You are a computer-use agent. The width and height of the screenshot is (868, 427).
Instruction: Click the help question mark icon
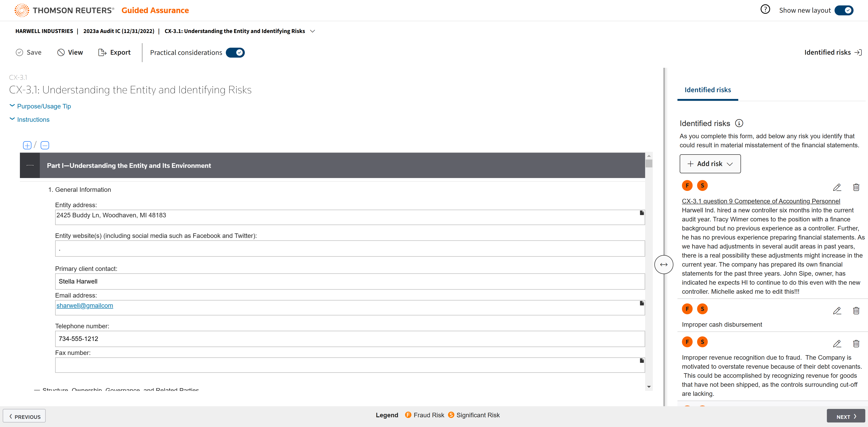click(x=765, y=9)
